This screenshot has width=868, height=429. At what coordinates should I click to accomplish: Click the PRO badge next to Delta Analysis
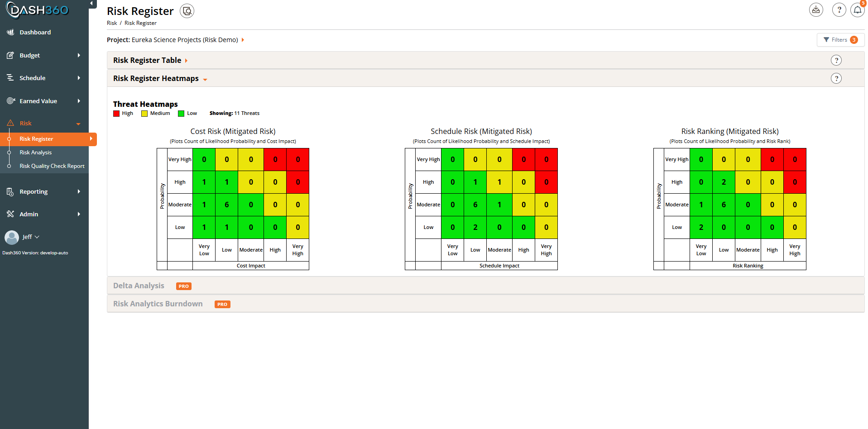(183, 286)
